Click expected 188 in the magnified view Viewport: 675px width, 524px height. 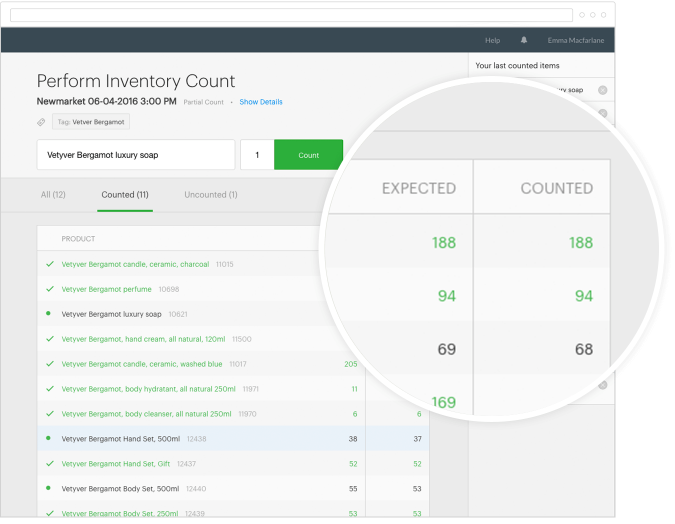[444, 243]
